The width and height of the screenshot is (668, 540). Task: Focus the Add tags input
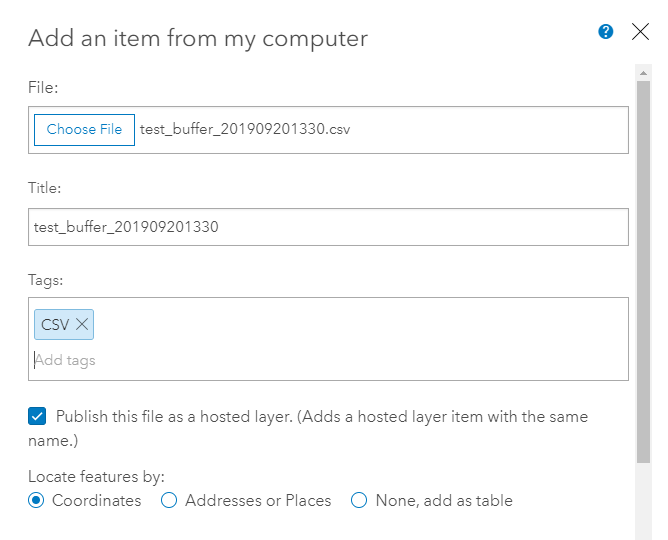[200, 360]
